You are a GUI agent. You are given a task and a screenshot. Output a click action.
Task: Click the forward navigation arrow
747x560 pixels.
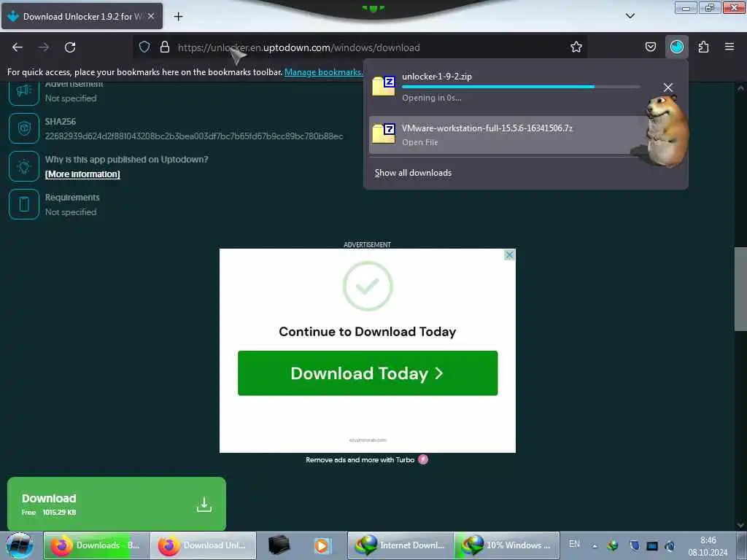tap(43, 47)
